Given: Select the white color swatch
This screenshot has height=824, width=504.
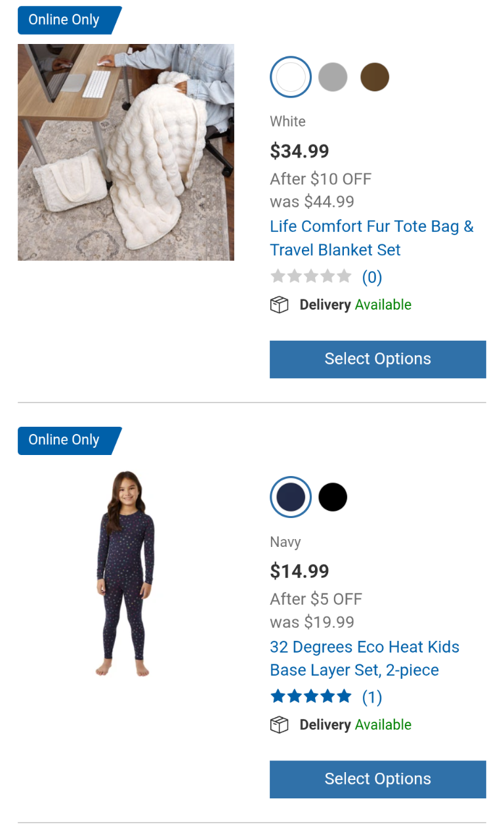Looking at the screenshot, I should 291,77.
